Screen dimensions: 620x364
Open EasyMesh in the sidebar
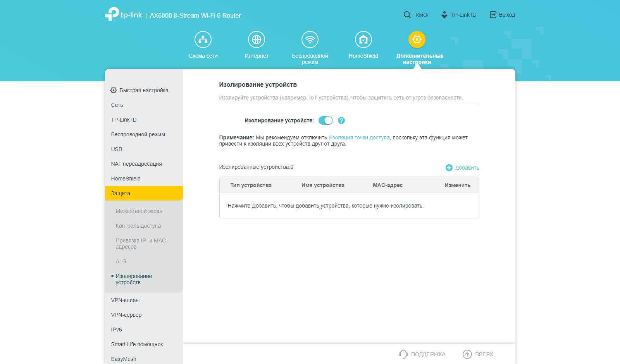(x=144, y=359)
